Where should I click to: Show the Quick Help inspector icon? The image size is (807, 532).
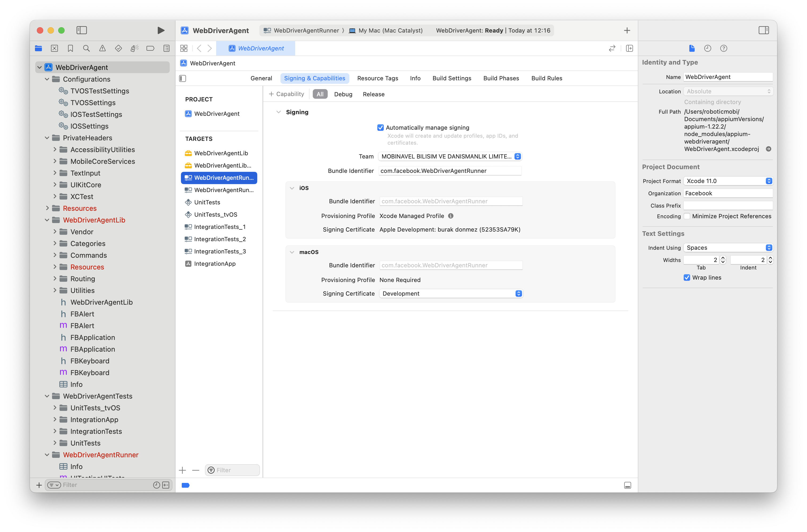tap(723, 49)
